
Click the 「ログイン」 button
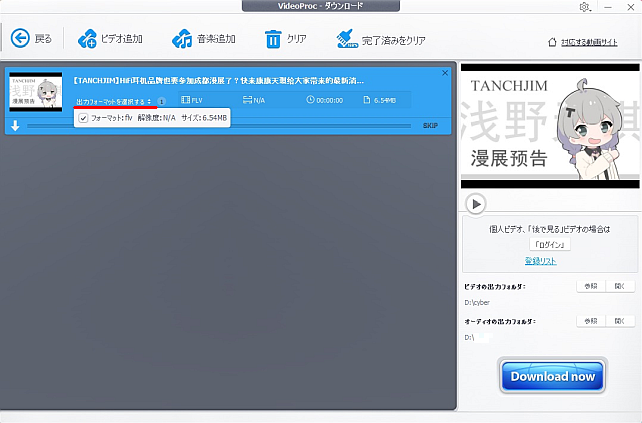tap(549, 245)
